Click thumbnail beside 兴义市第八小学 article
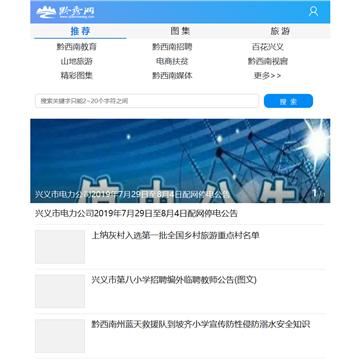The image size is (360, 360). [60, 291]
